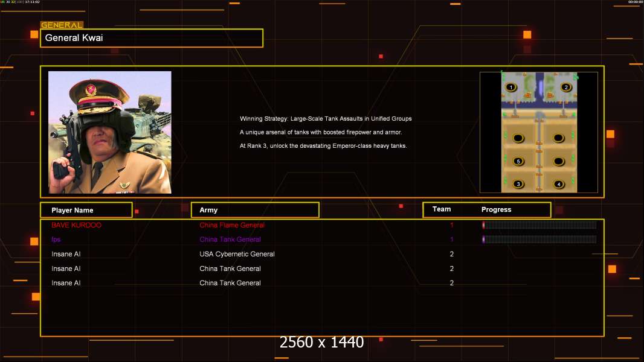Click the Winning Strategy description line
The height and width of the screenshot is (362, 644).
pyautogui.click(x=326, y=118)
